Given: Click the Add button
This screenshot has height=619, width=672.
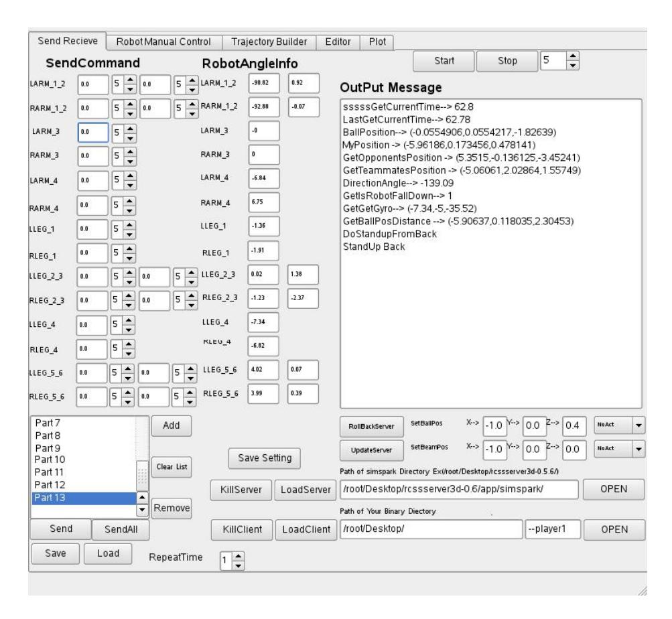Looking at the screenshot, I should click(171, 425).
